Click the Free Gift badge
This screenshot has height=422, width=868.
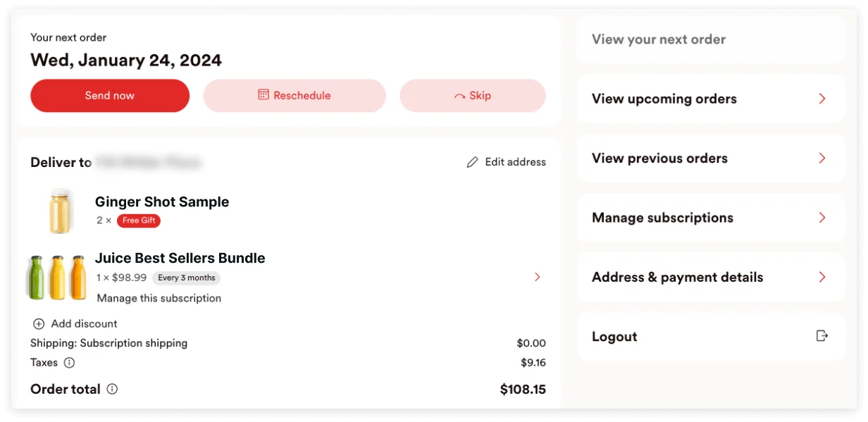pos(139,221)
